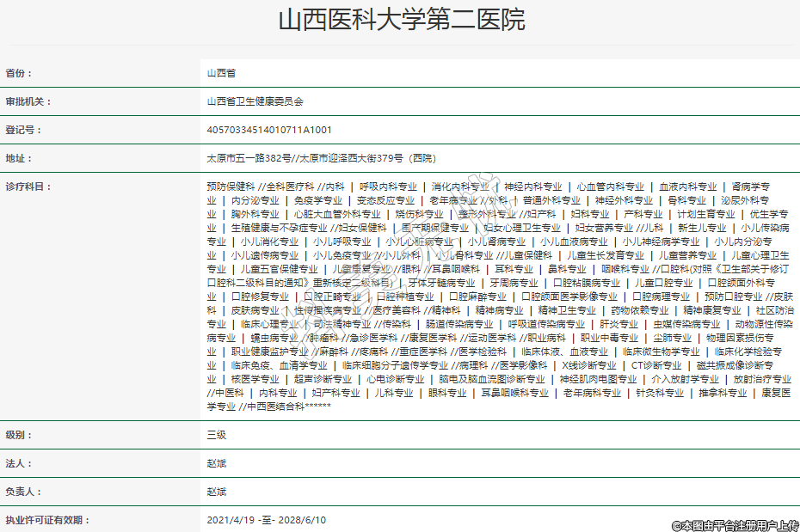Select the 法人 row label
Viewport: 800px width, 532px height.
(x=18, y=463)
